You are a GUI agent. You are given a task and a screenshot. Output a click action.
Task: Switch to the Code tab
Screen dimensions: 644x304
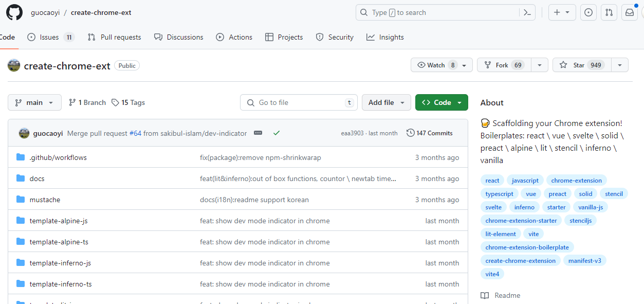(7, 37)
